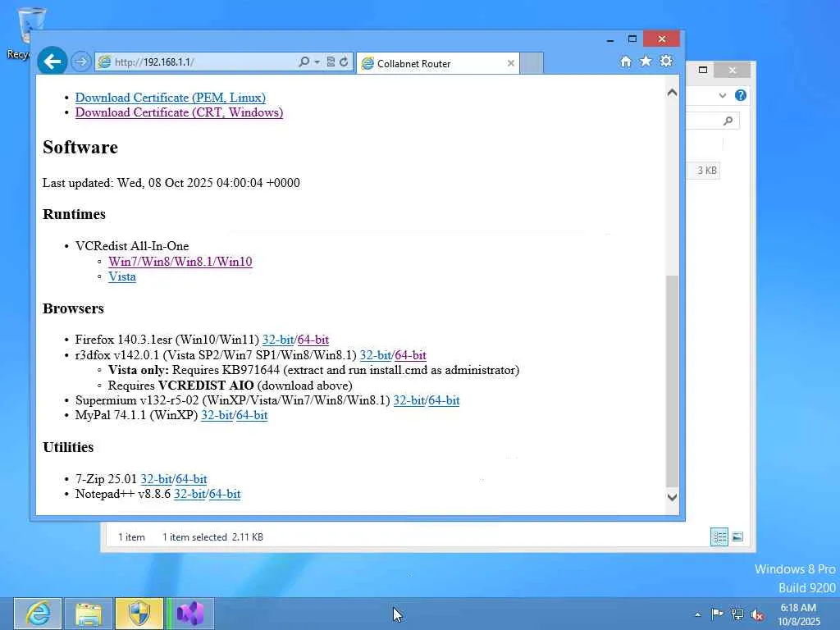Open Download Certificate (PEM, Linux) link
840x630 pixels.
point(171,98)
